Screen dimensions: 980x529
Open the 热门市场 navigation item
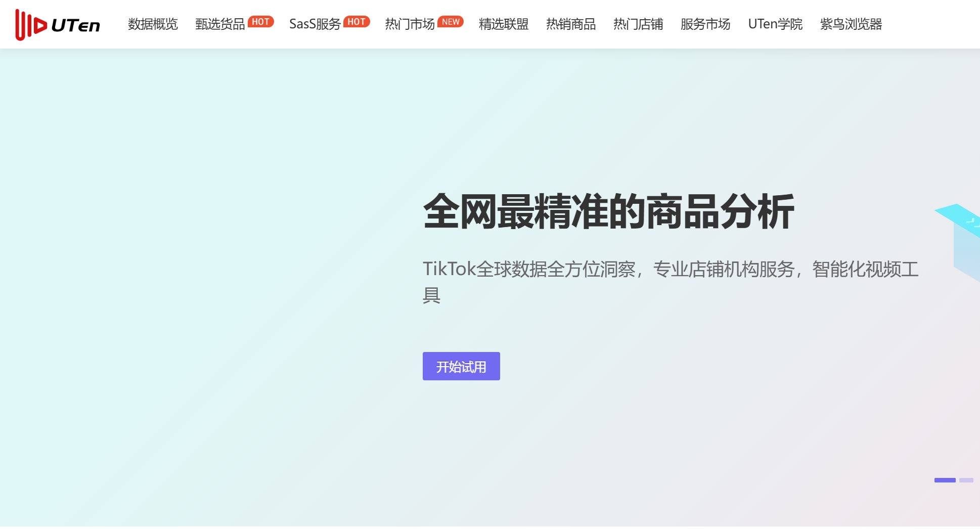click(410, 24)
